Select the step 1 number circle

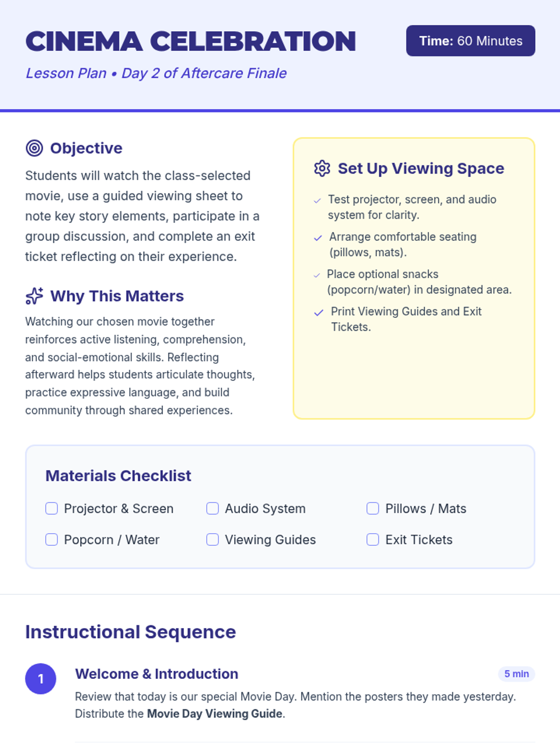click(x=41, y=678)
